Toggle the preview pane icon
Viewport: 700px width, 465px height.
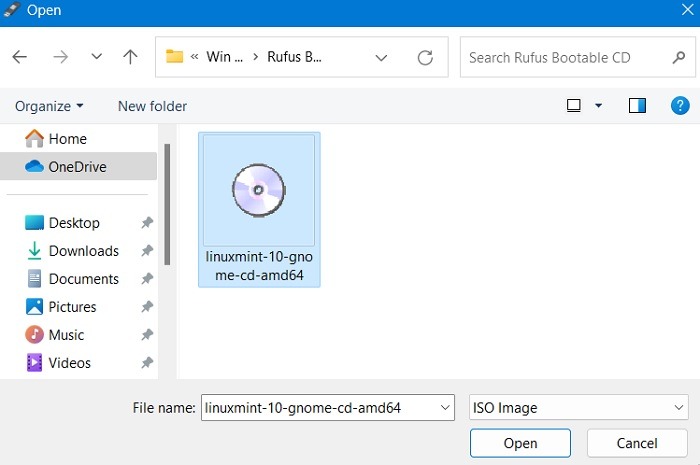point(637,106)
